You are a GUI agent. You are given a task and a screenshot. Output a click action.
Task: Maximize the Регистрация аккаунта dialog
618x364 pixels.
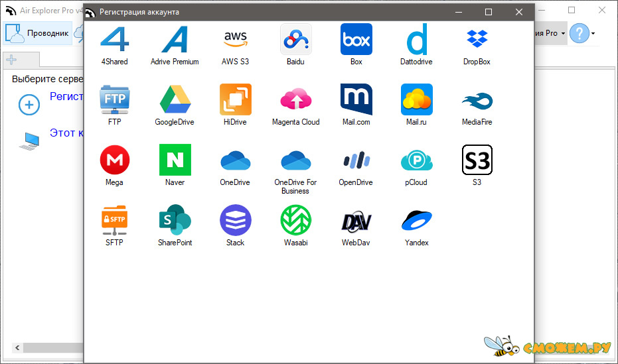(x=489, y=12)
